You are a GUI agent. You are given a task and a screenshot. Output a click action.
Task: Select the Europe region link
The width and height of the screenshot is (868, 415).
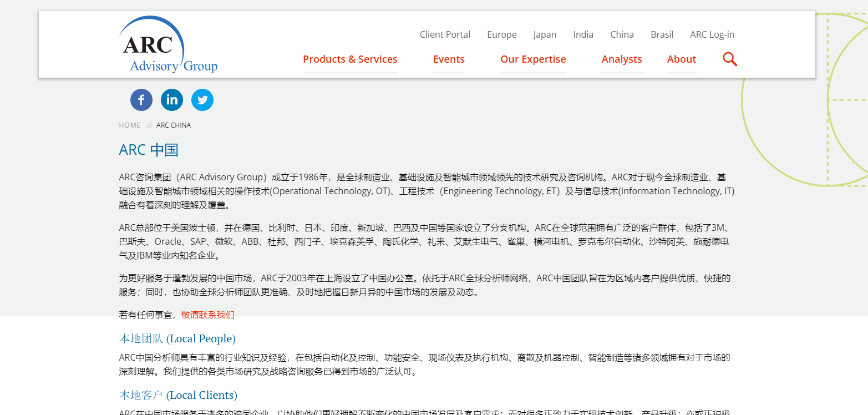tap(502, 34)
